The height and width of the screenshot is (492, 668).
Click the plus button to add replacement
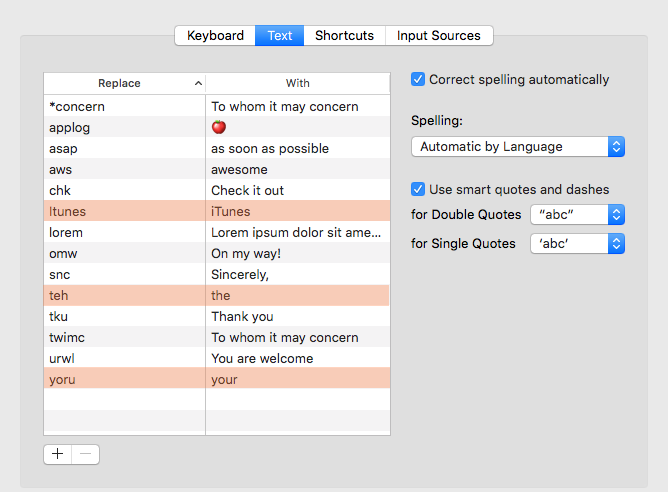[x=58, y=454]
